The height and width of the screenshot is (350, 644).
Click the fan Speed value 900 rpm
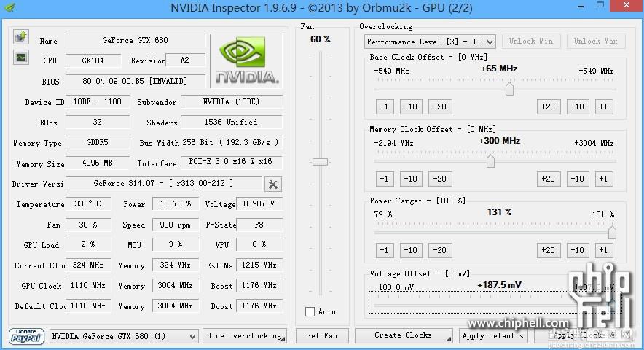pyautogui.click(x=176, y=225)
